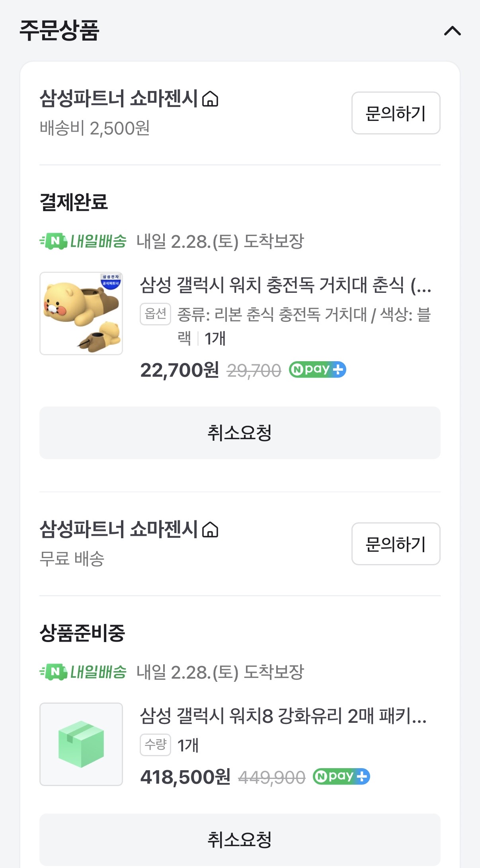Tap the Npay plus badge beside 22,700원

(x=317, y=370)
